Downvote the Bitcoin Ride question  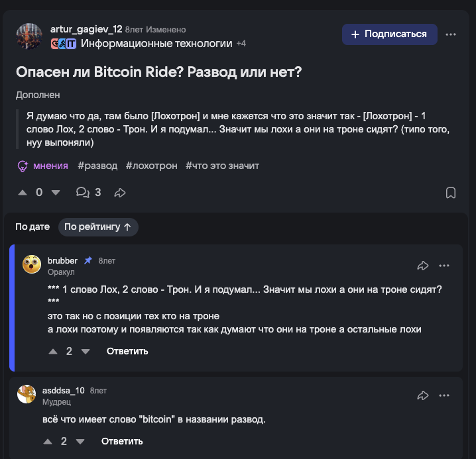56,193
